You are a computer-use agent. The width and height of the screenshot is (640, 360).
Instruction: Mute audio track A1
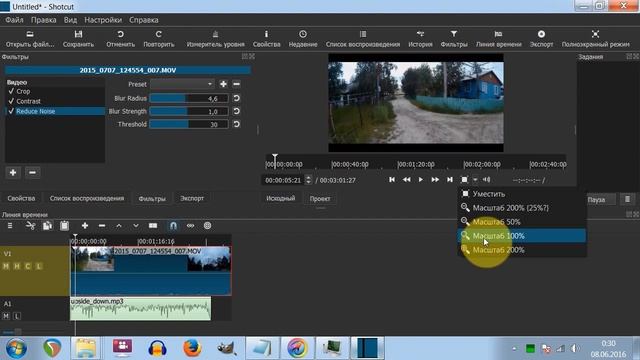tap(6, 316)
